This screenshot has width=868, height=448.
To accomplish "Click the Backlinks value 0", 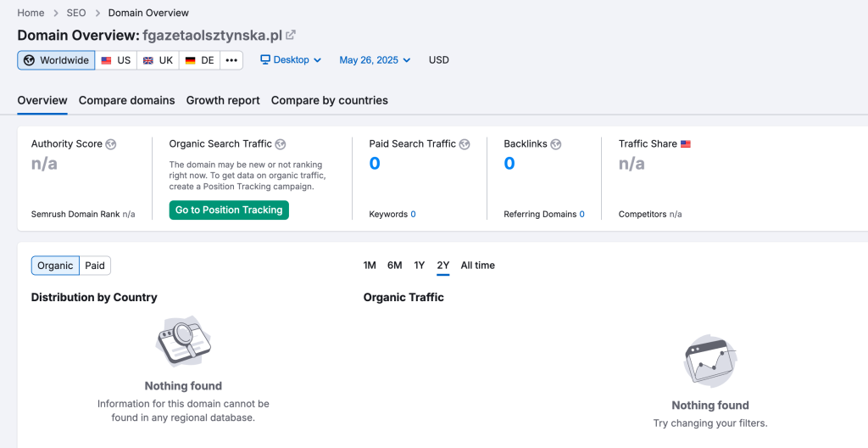I will (x=509, y=164).
